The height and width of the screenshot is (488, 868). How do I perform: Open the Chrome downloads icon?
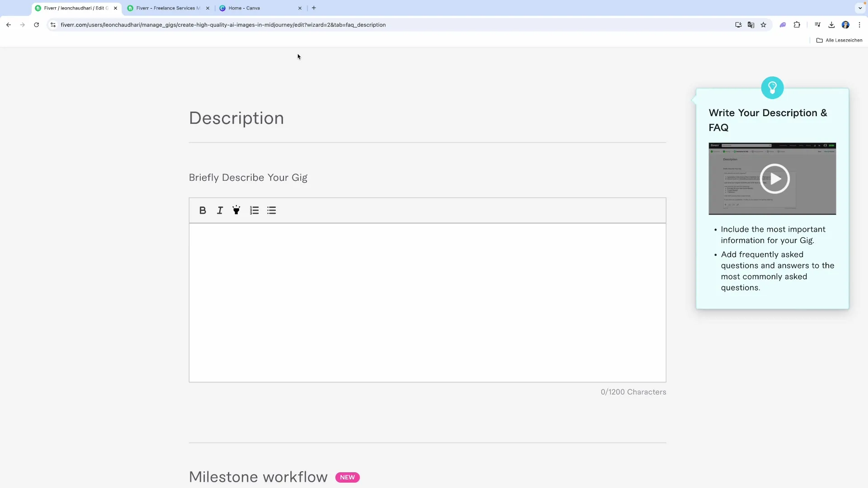coord(831,25)
